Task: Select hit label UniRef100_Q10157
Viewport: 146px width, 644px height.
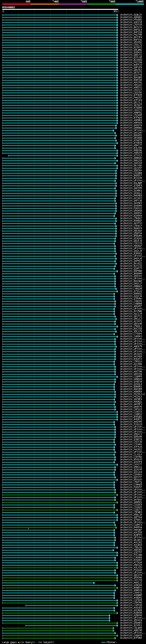Action: [x=131, y=168]
